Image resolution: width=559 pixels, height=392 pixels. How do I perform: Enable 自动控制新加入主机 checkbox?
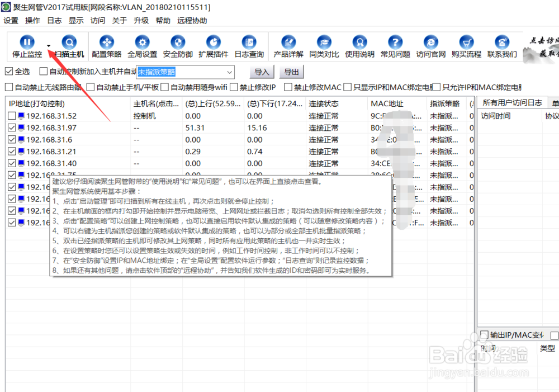click(x=44, y=72)
